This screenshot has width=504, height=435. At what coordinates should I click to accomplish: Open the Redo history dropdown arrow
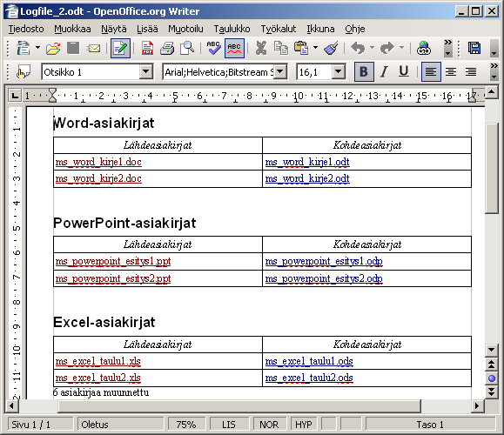coord(401,48)
